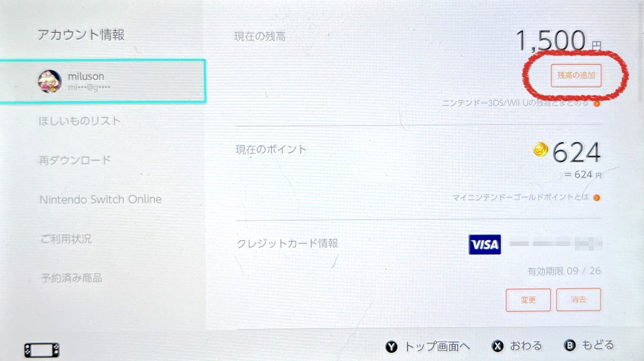Click the VISA card logo
This screenshot has width=644, height=361.
coord(485,244)
